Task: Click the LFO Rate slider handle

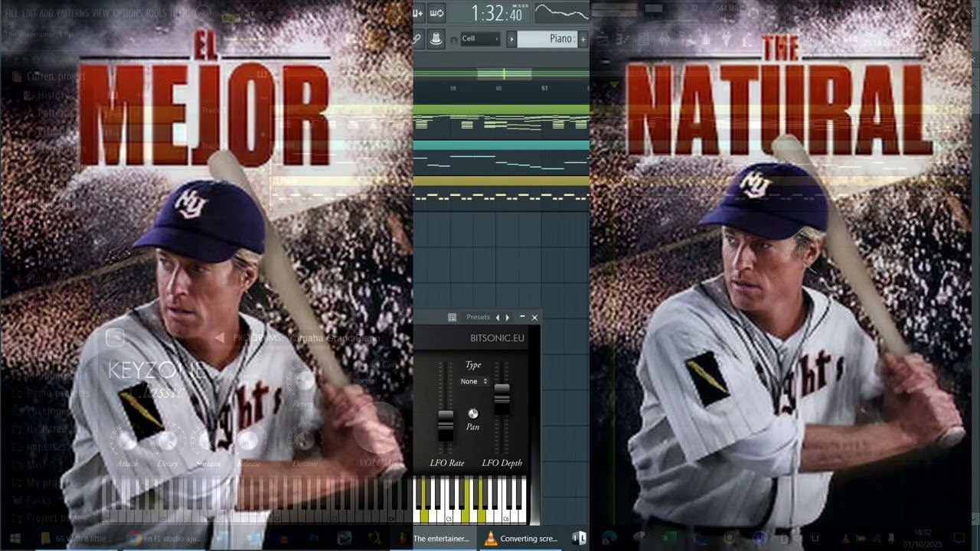Action: click(x=446, y=425)
